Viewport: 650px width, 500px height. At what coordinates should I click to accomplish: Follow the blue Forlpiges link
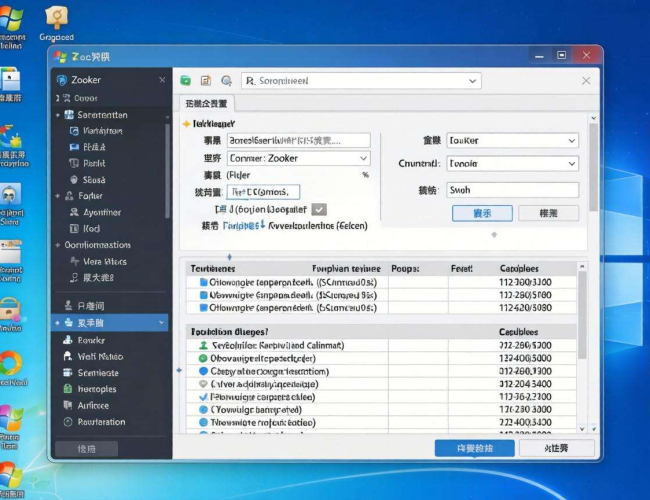(242, 226)
